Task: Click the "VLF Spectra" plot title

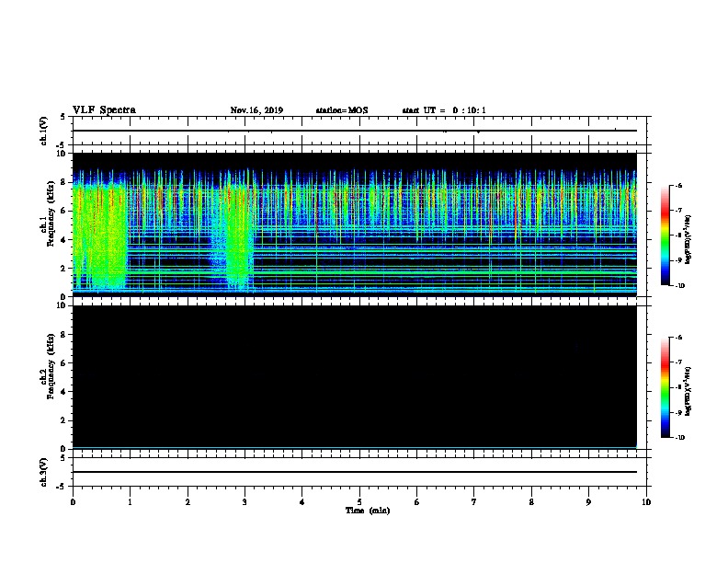Action: click(104, 110)
